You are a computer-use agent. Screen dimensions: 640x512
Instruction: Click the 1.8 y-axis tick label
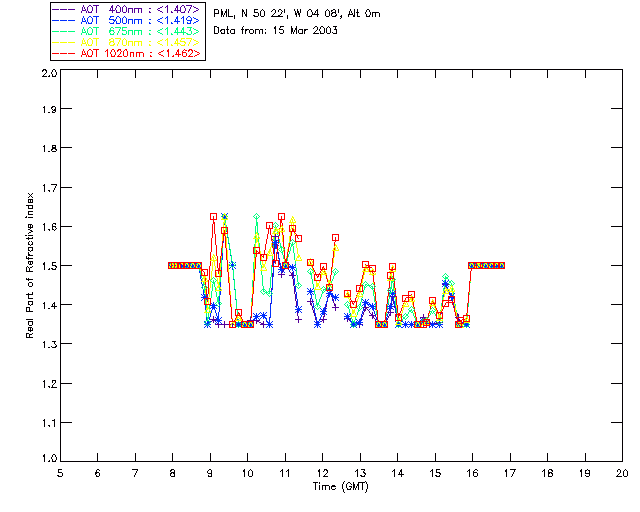point(49,148)
